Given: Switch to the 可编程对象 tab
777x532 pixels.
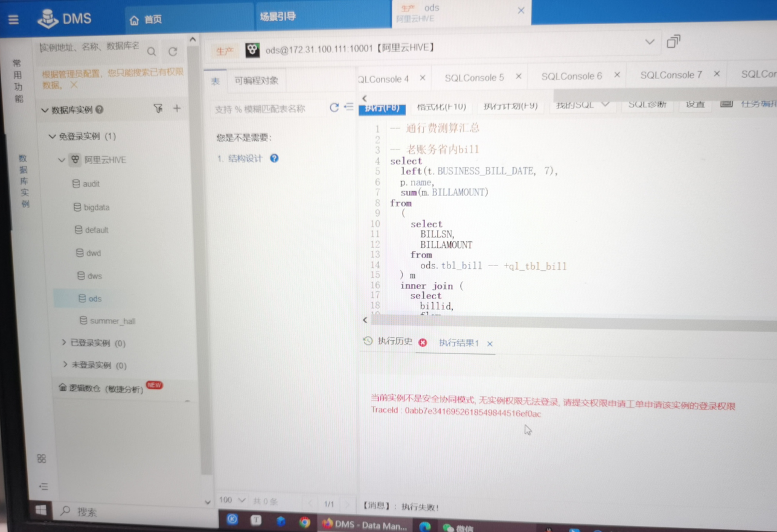Looking at the screenshot, I should coord(257,81).
